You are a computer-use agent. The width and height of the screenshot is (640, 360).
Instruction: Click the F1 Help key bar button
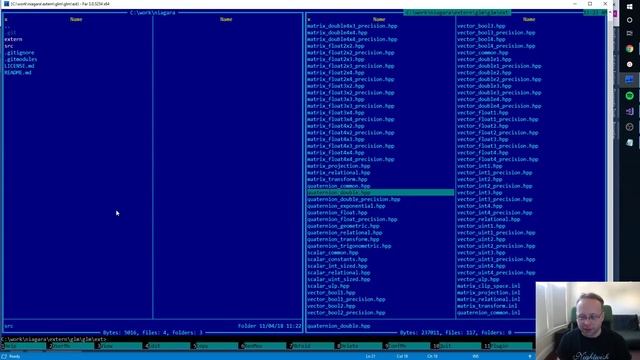click(x=24, y=346)
